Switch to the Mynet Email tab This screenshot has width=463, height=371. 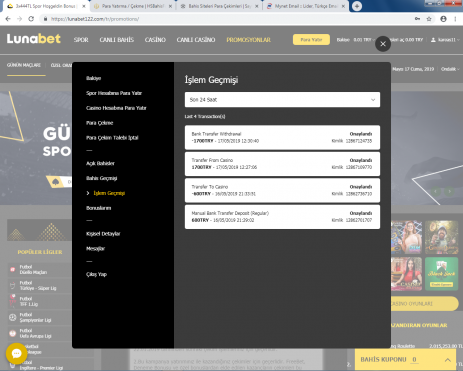click(306, 6)
